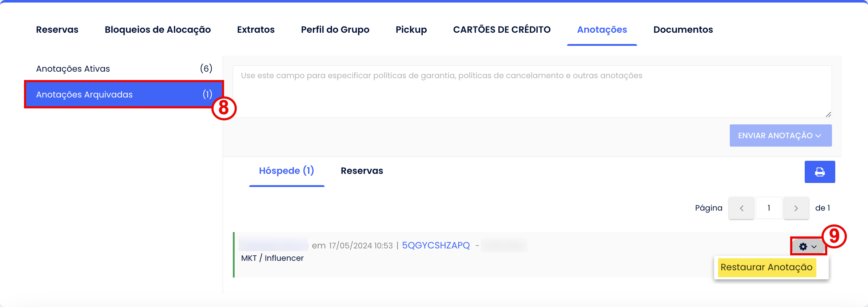868x307 pixels.
Task: Switch to Perfil do Grupo tab
Action: [335, 30]
